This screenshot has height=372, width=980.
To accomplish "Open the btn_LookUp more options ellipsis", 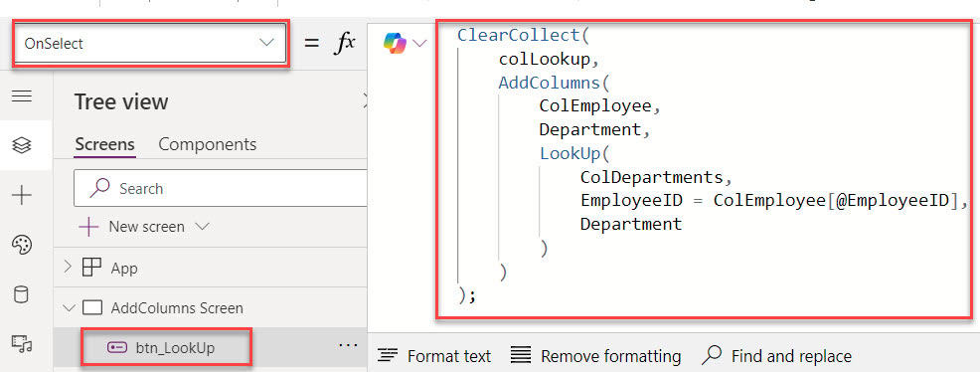I will [348, 345].
